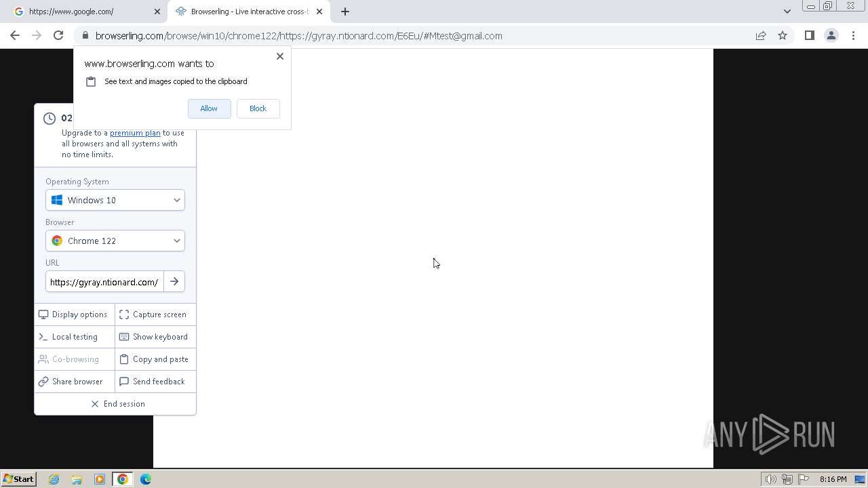
Task: Click the session timer clock icon
Action: (50, 119)
